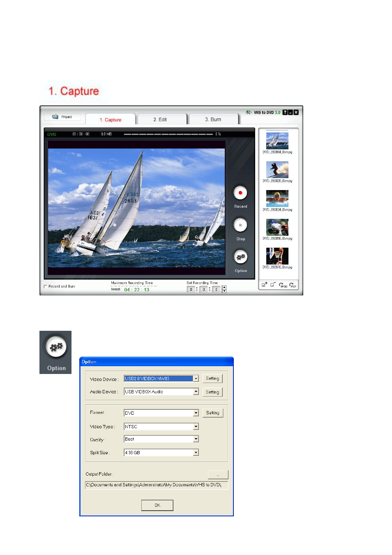This screenshot has height=555, width=392.
Task: Click Setting next to Audio Device
Action: click(212, 392)
